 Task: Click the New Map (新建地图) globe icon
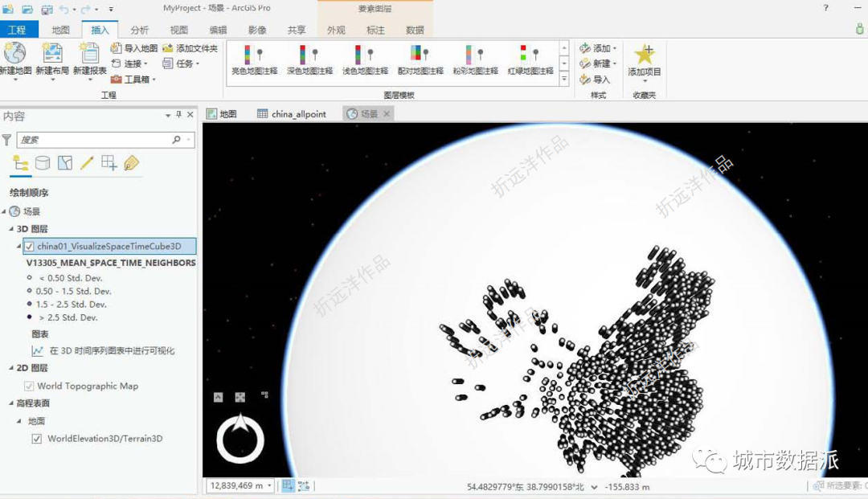click(x=15, y=53)
